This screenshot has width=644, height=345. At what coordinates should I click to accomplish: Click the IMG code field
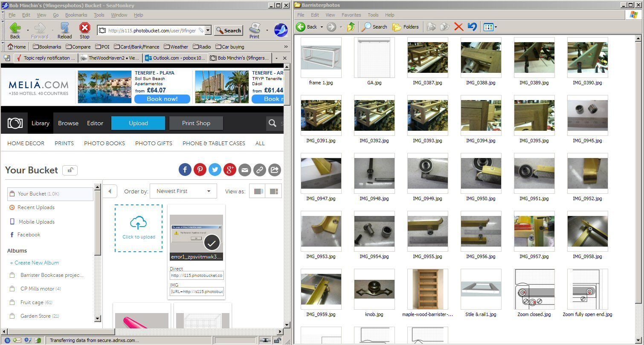pyautogui.click(x=197, y=292)
